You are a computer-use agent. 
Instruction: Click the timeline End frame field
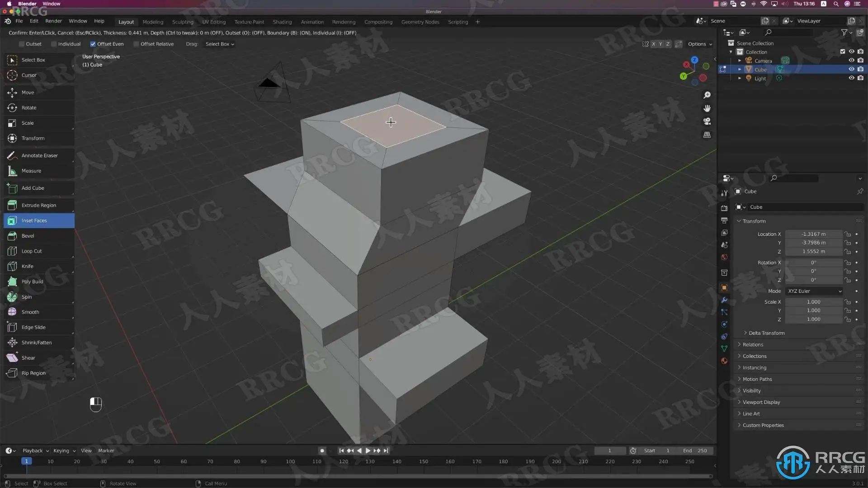[x=695, y=451]
